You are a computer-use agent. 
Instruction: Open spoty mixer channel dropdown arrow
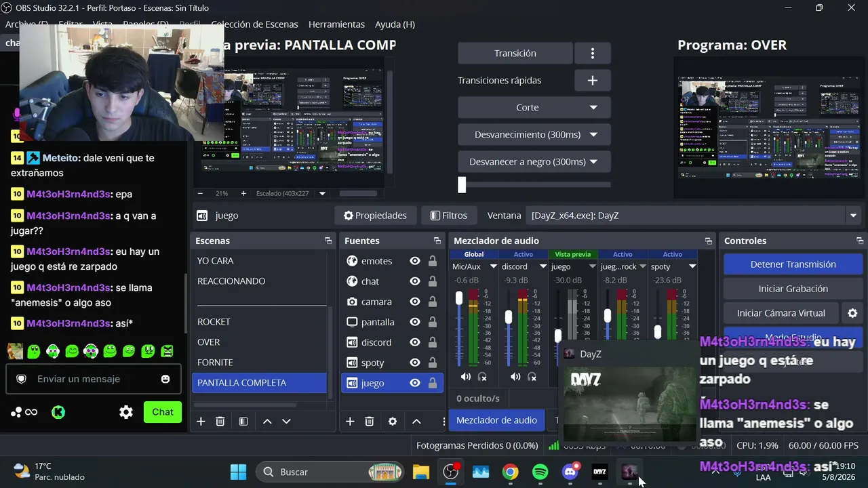click(692, 267)
